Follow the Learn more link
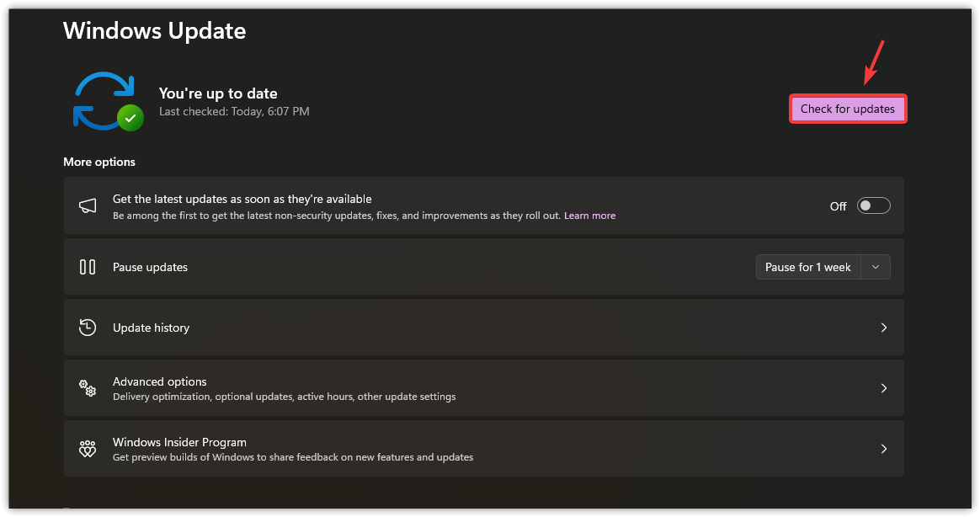980x517 pixels. tap(589, 216)
